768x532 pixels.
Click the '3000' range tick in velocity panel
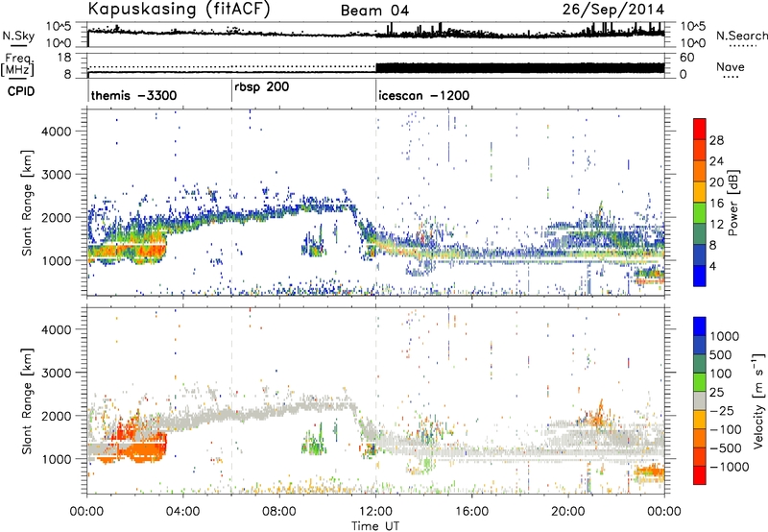pos(57,373)
